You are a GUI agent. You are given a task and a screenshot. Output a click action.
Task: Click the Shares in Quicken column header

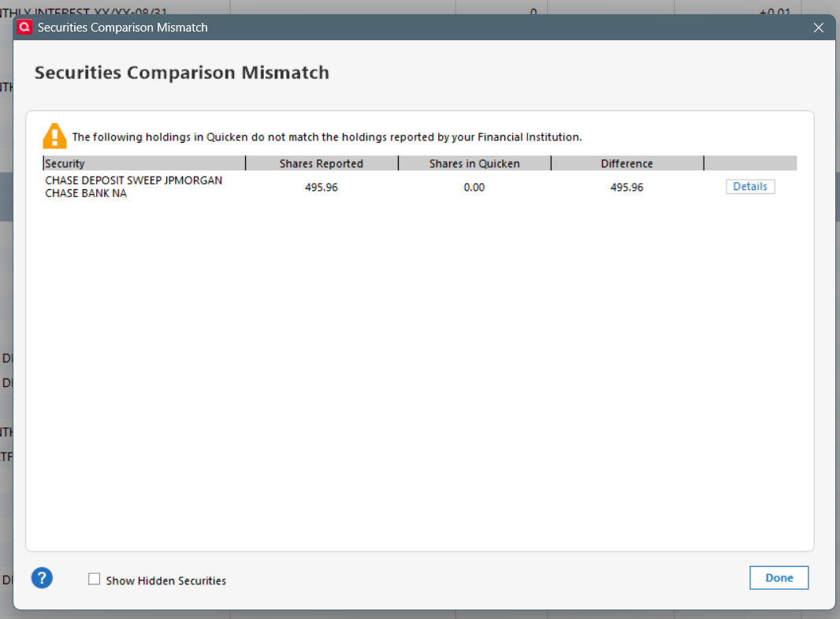[x=474, y=163]
